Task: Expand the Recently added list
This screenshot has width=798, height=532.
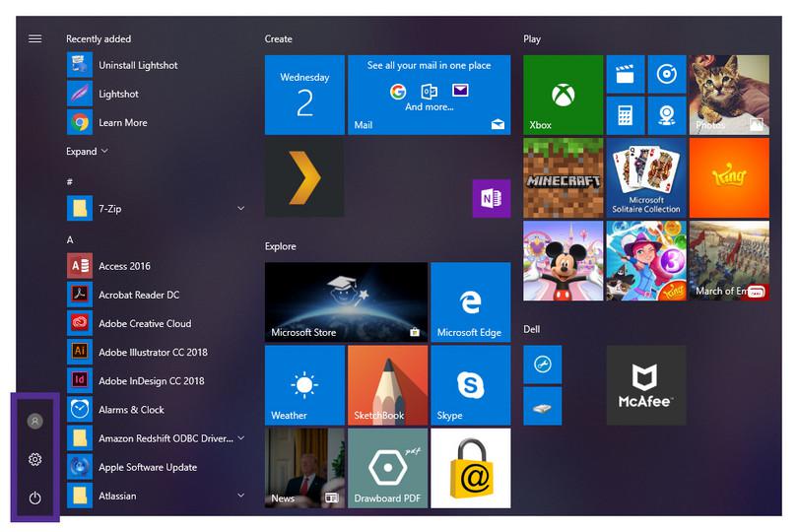Action: tap(87, 151)
